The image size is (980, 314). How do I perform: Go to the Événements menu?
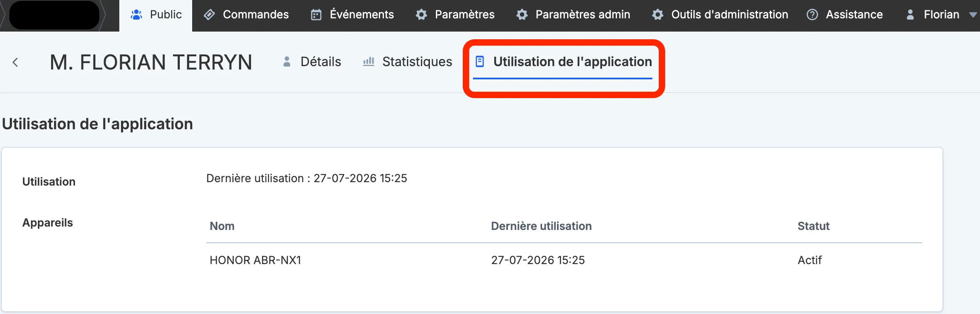352,15
